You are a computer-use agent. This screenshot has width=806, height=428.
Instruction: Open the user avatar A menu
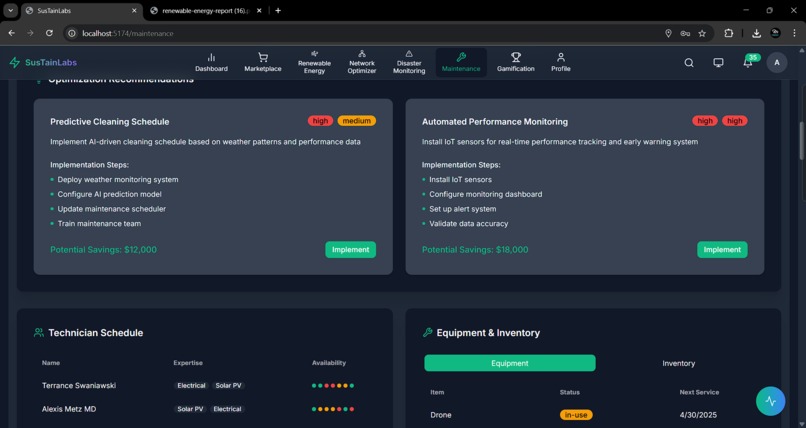coord(777,63)
